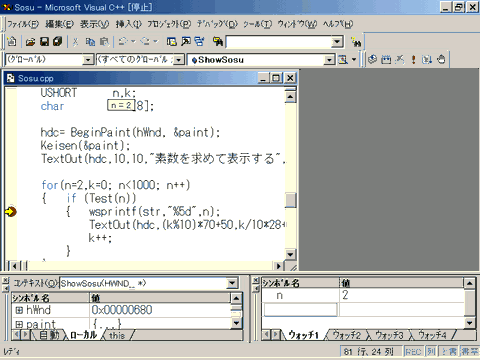Expand the hWnd variable tree node
The height and width of the screenshot is (360, 480).
click(19, 310)
